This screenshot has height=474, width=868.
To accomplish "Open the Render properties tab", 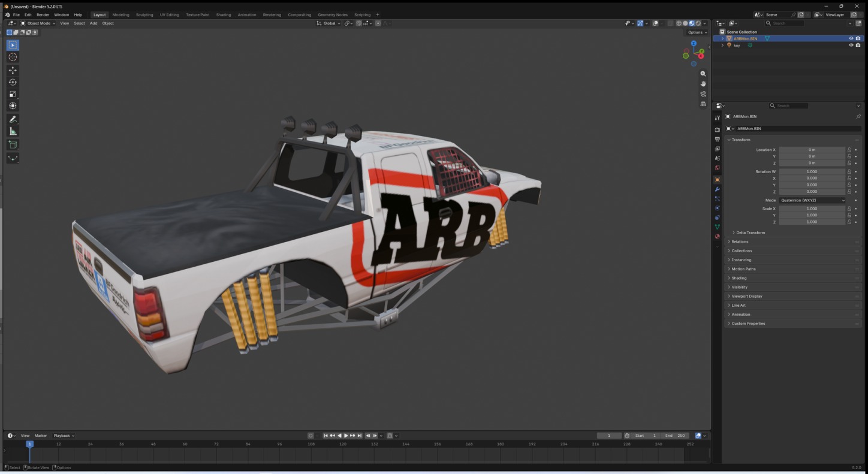I will [717, 129].
